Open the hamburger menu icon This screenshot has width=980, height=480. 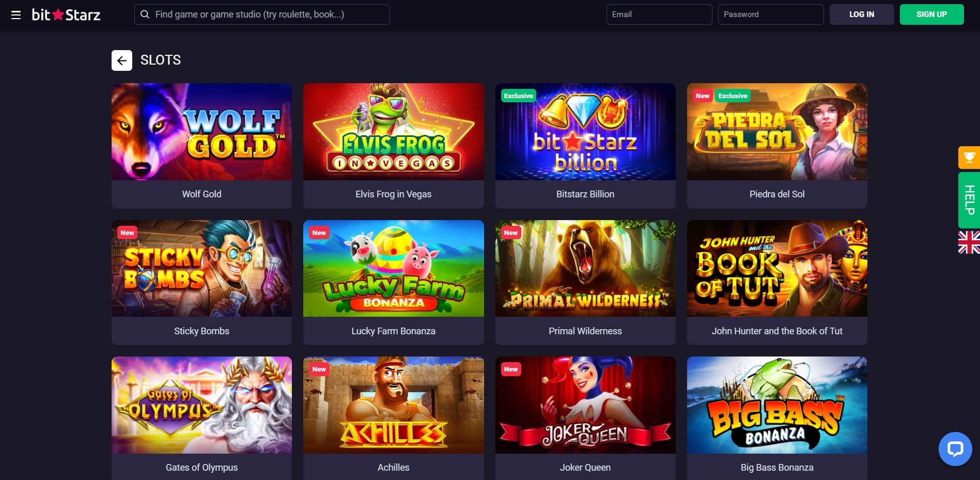(x=16, y=14)
